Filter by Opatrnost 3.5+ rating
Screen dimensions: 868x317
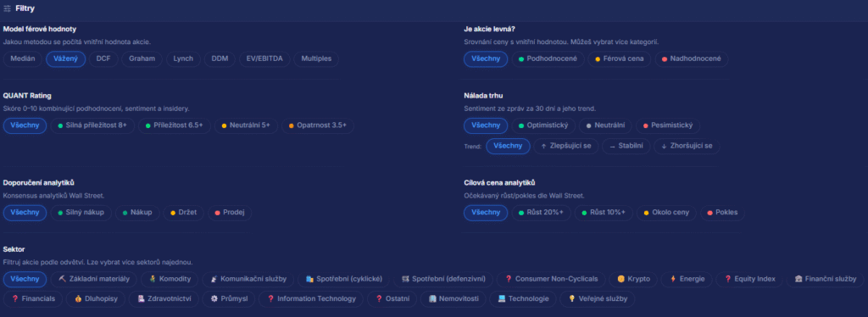pos(318,125)
